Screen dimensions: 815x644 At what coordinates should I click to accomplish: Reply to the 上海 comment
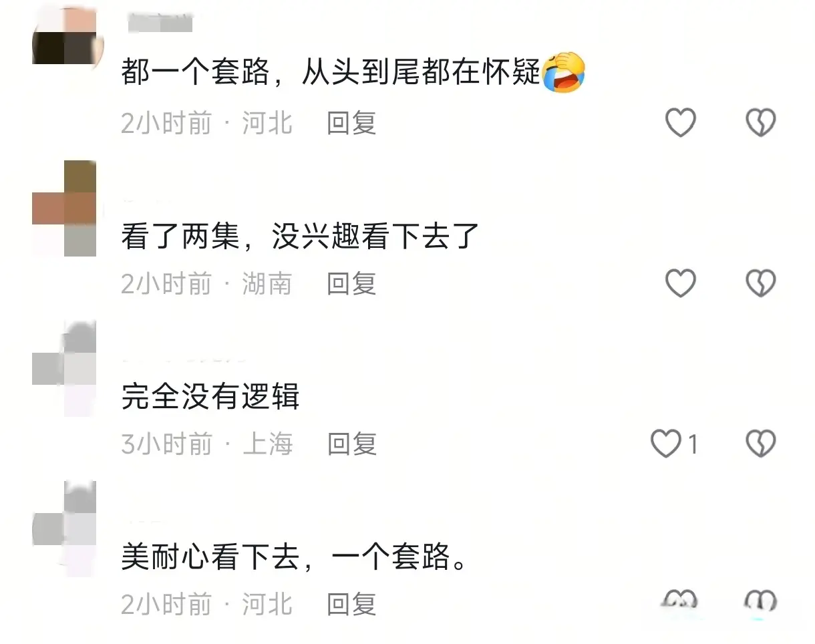351,444
